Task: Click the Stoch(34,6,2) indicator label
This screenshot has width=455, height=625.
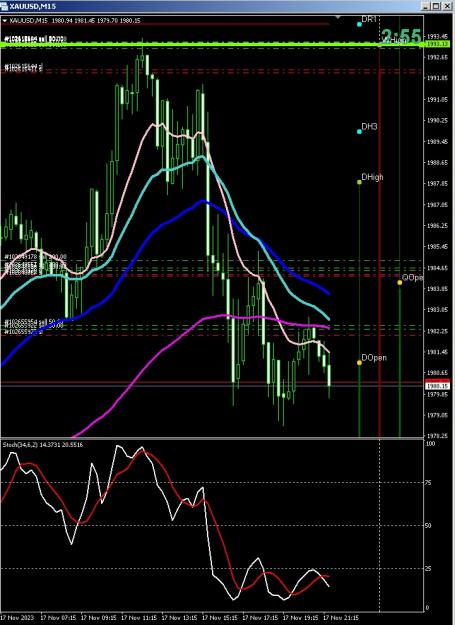Action: [20, 444]
